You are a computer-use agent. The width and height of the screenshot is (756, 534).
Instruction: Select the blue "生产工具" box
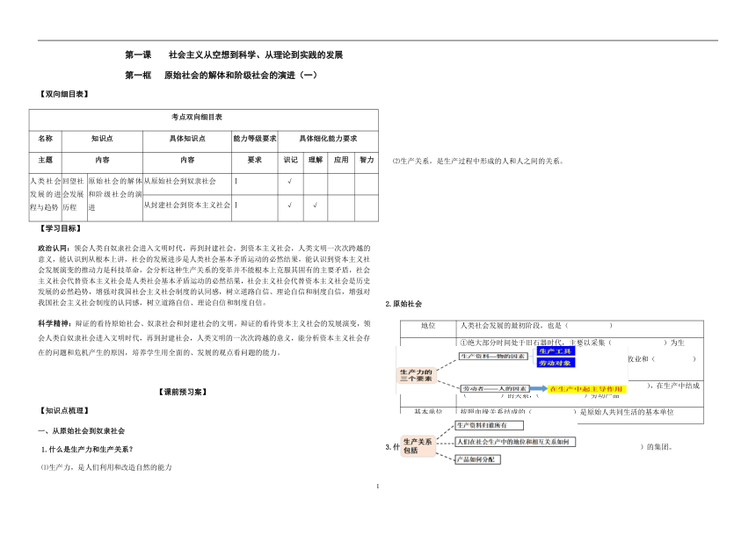tap(556, 351)
